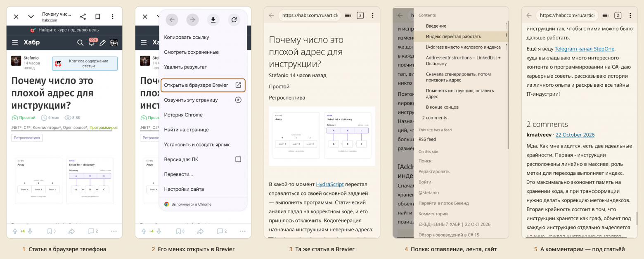The image size is (644, 259).
Task: Tick the 'Версия для ПК' checkbox
Action: (x=238, y=159)
